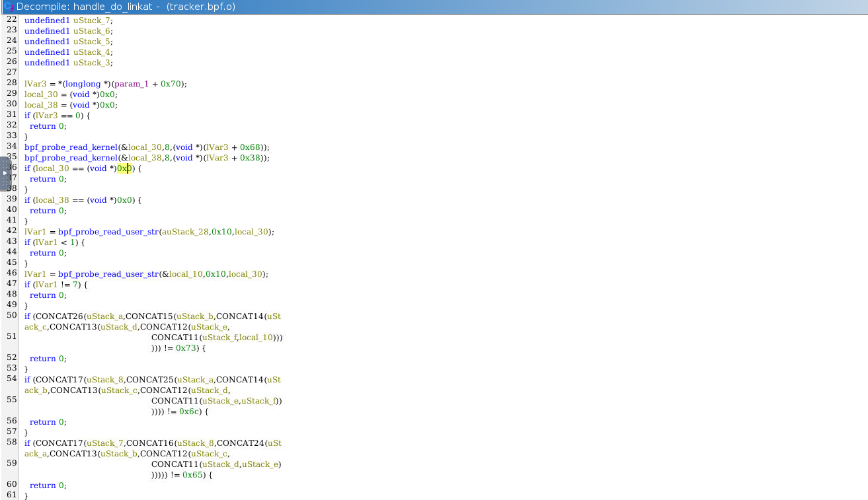The image size is (868, 500).
Task: Select lVar3 variable assigned on line 28
Action: 34,84
